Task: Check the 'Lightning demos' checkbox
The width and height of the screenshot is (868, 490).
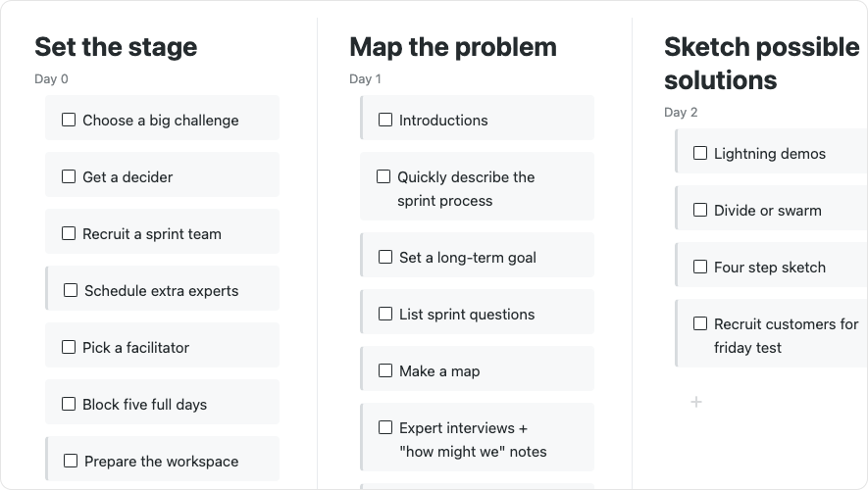Action: (700, 153)
